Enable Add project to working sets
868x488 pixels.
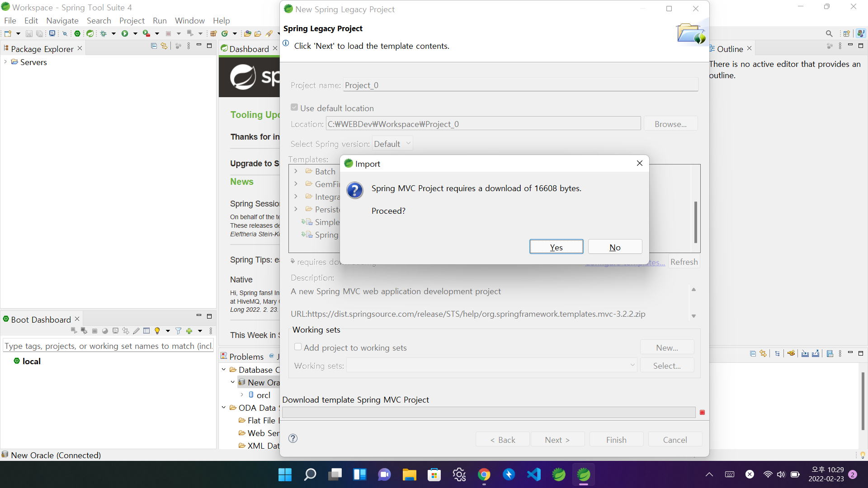click(x=298, y=347)
